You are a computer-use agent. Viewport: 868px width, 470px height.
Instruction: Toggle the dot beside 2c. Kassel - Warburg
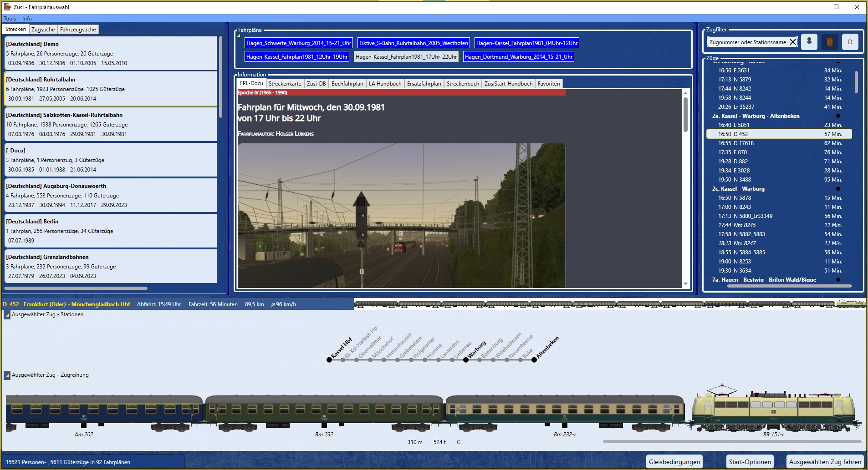pyautogui.click(x=838, y=189)
